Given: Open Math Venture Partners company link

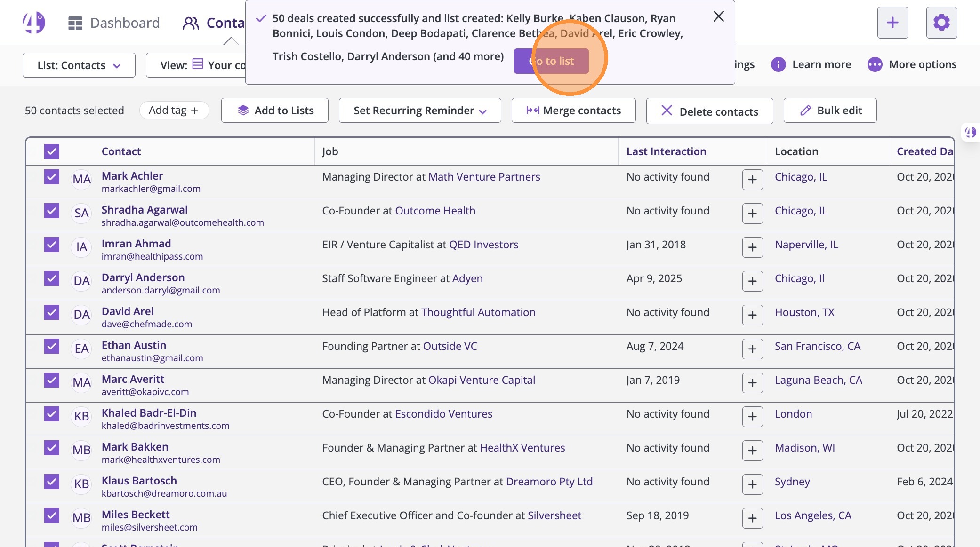Looking at the screenshot, I should click(484, 177).
